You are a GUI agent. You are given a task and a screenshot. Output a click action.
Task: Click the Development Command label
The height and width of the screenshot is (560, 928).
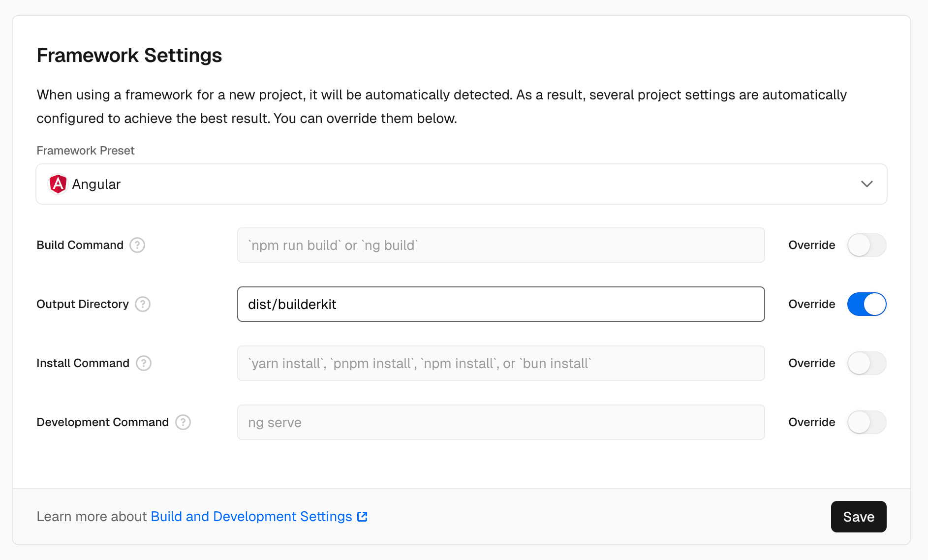click(103, 422)
